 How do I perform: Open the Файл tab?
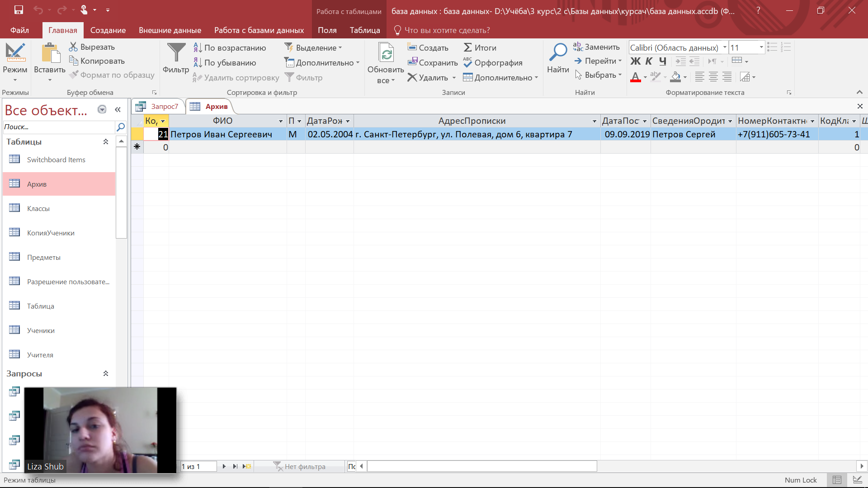[19, 30]
